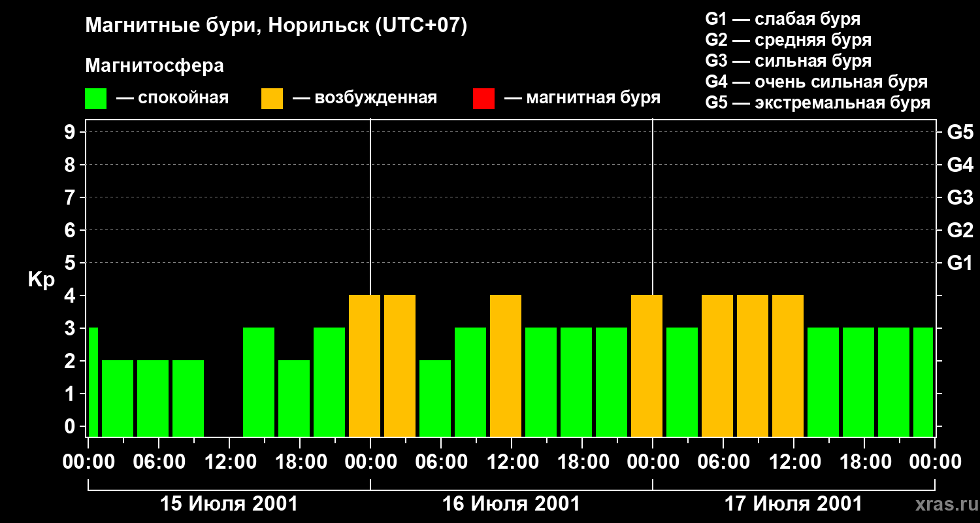980x523 pixels.
Task: Click the '15 Июля 2001' date label
Action: click(x=229, y=504)
